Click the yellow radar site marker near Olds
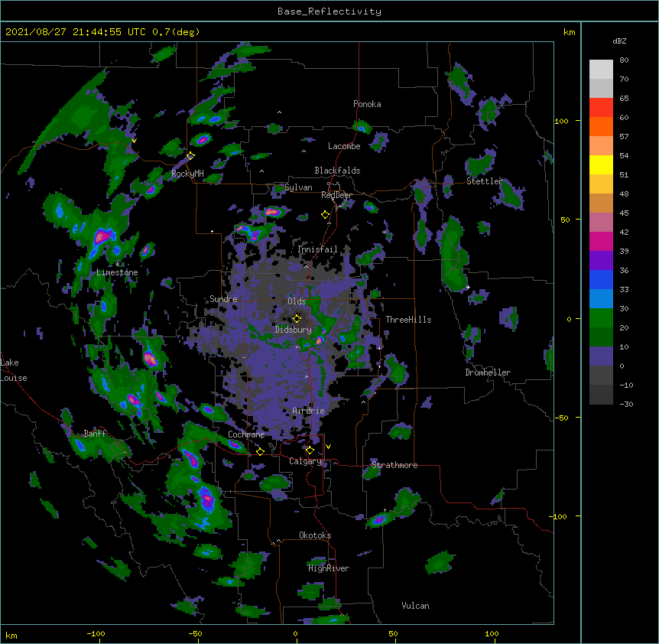The height and width of the screenshot is (644, 659). point(297,318)
